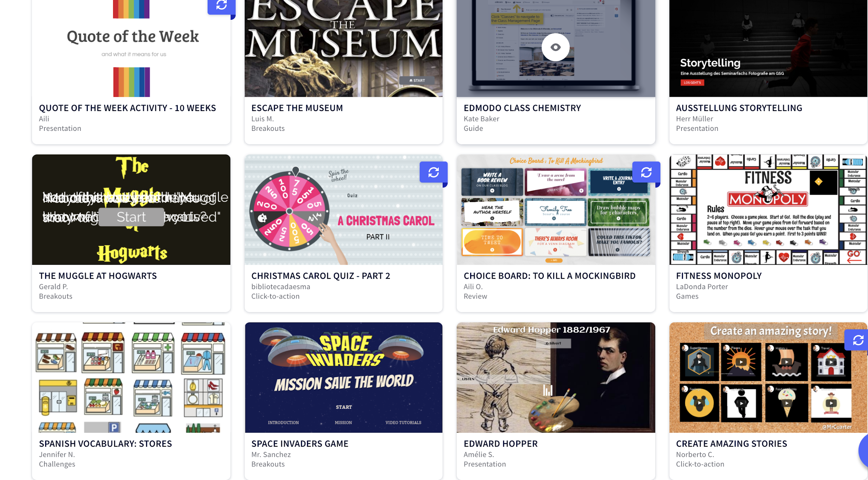868x480 pixels.
Task: Click the reuse icon on Choice Board card
Action: point(646,172)
